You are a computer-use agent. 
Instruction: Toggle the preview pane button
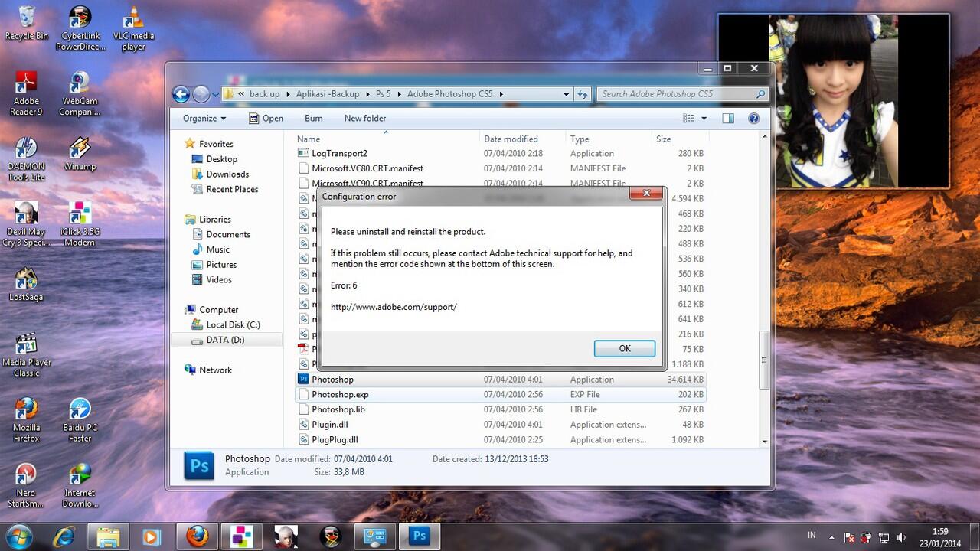point(728,119)
